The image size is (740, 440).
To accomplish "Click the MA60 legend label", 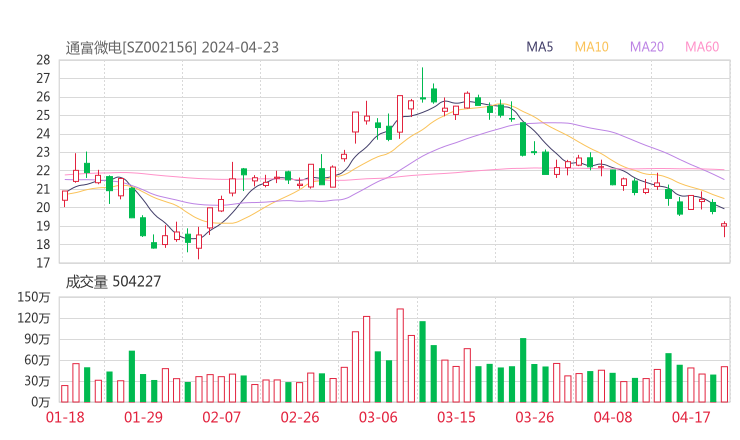I will click(x=702, y=47).
